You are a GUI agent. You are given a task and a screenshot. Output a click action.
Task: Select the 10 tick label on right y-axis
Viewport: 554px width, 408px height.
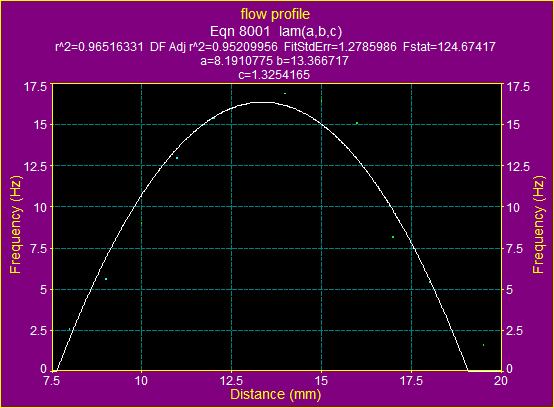click(513, 207)
